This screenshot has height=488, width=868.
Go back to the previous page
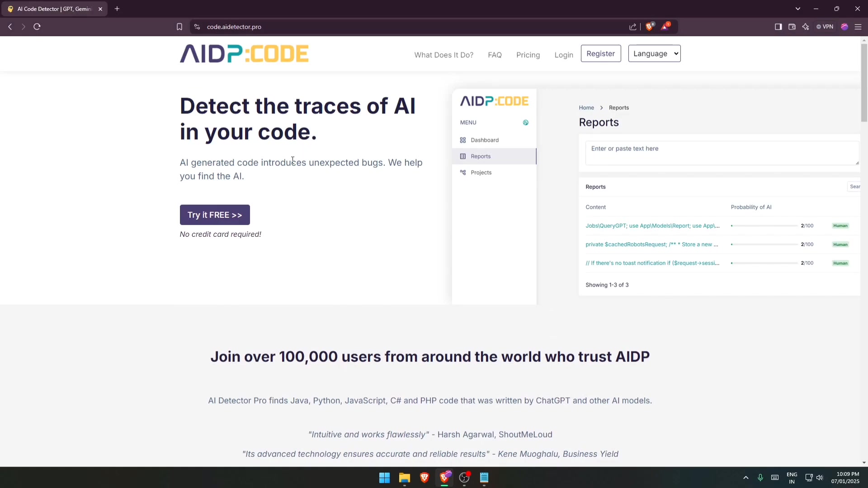[x=10, y=27]
